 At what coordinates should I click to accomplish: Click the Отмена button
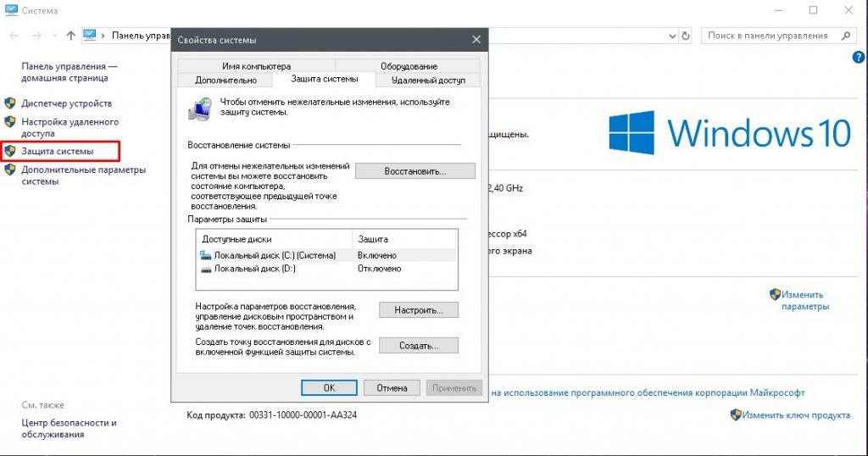coord(392,388)
